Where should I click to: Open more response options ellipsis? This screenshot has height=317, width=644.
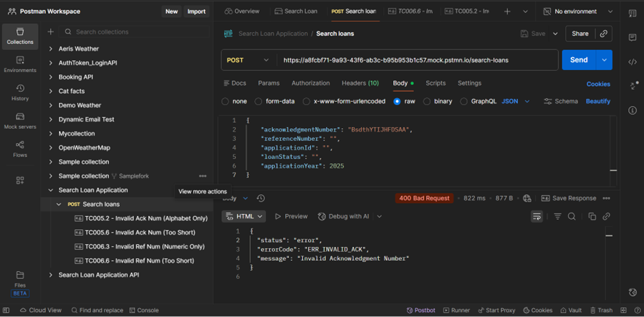[x=606, y=198]
